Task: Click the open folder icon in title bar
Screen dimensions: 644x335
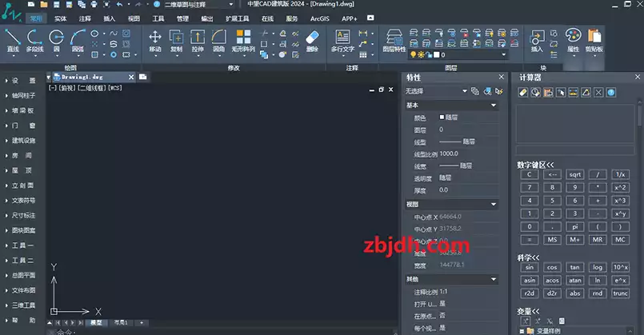Action: pos(43,5)
